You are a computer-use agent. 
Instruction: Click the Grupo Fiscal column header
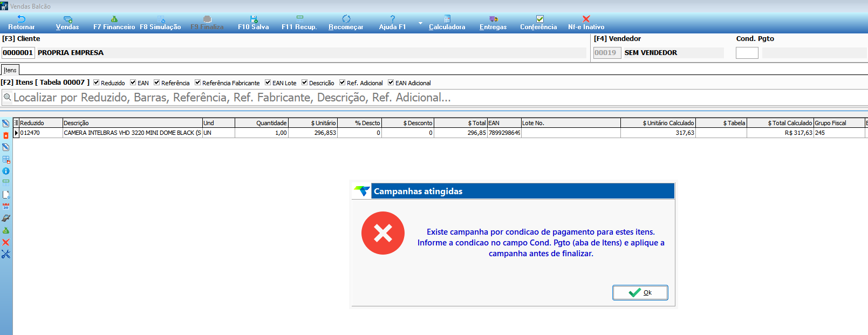[x=839, y=123]
